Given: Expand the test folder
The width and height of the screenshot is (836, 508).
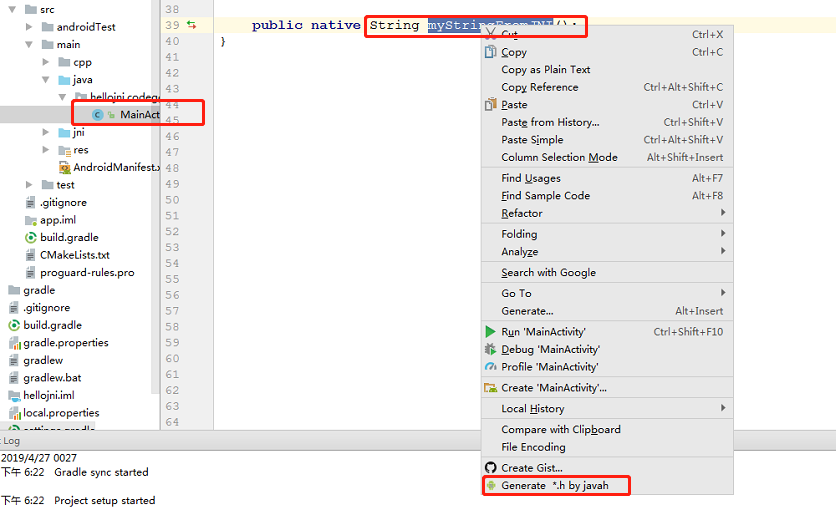Looking at the screenshot, I should (29, 184).
